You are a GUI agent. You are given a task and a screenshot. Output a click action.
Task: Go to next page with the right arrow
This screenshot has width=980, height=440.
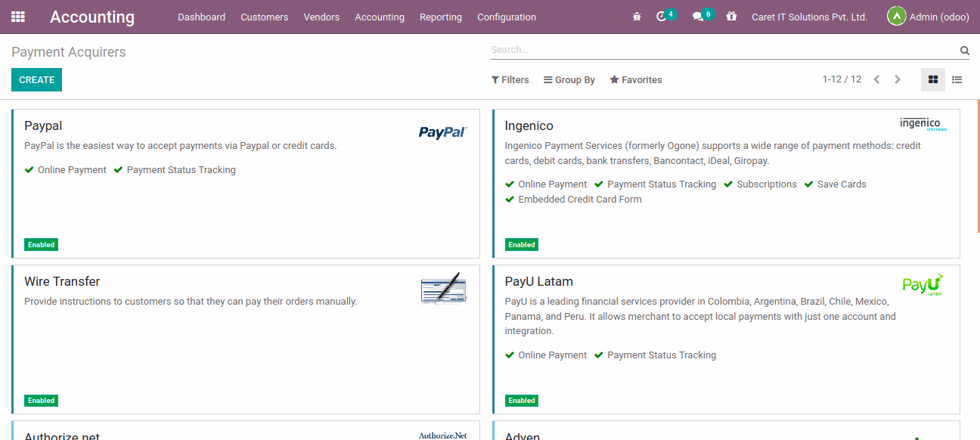click(x=898, y=79)
